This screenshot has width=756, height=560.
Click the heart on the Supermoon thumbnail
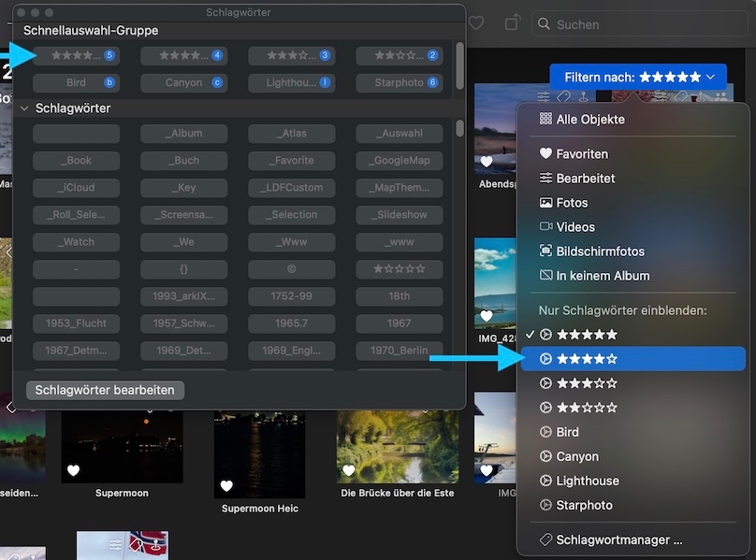coord(73,470)
